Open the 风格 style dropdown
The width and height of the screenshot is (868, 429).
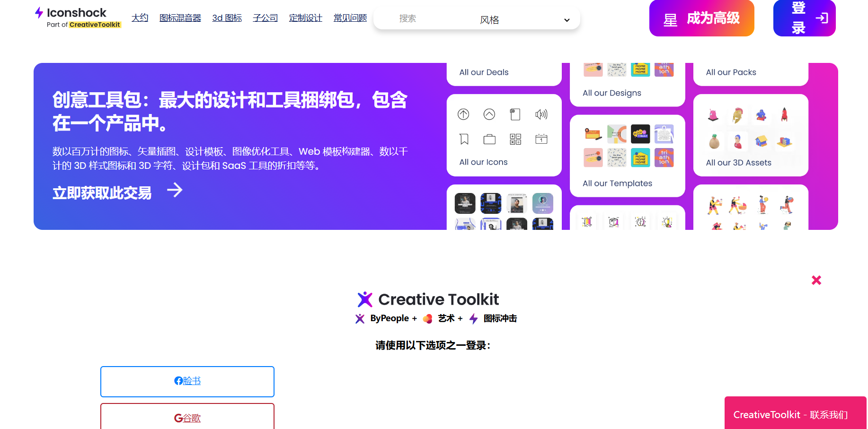coord(524,20)
